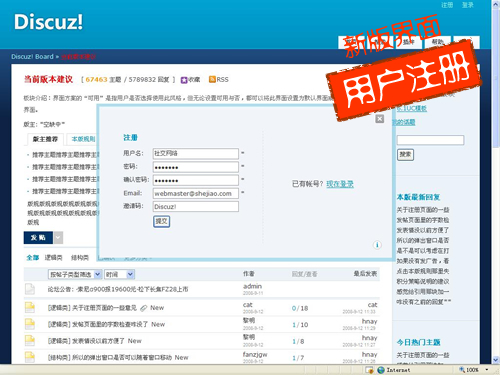Image resolution: width=500 pixels, height=375 pixels.
Task: Select the 逻辑类 thread filter
Action: [x=53, y=257]
